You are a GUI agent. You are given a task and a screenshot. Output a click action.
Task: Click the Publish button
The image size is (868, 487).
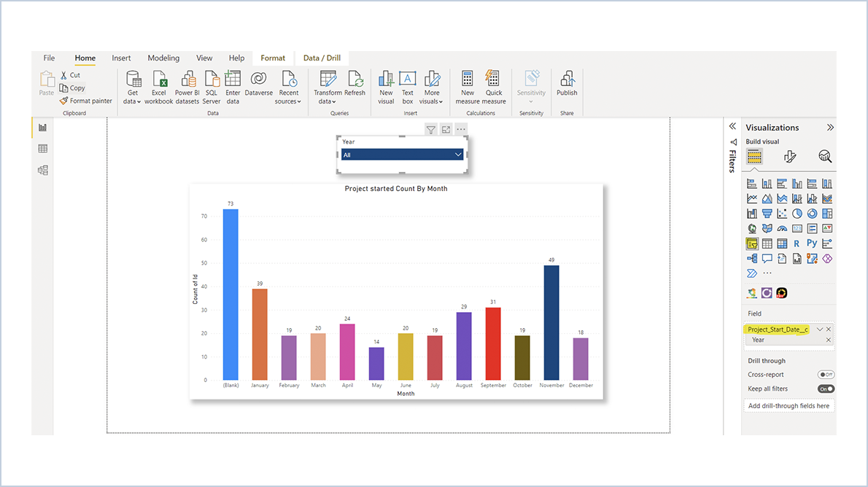pyautogui.click(x=567, y=86)
